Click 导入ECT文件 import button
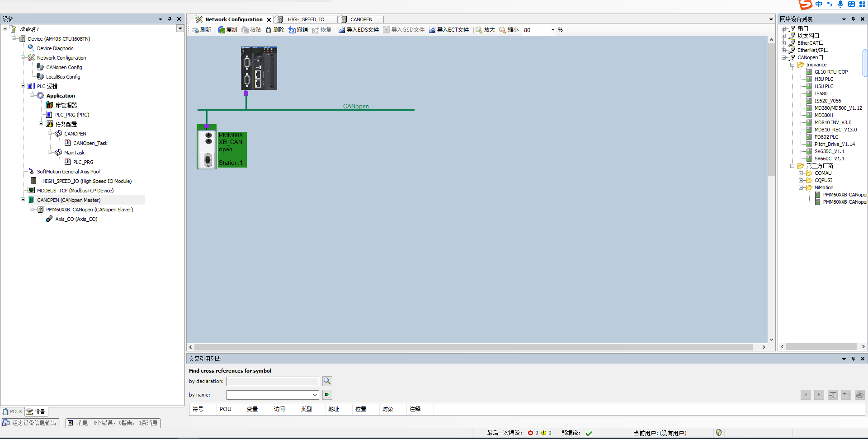Screen dimensions: 868x439 click(x=449, y=30)
